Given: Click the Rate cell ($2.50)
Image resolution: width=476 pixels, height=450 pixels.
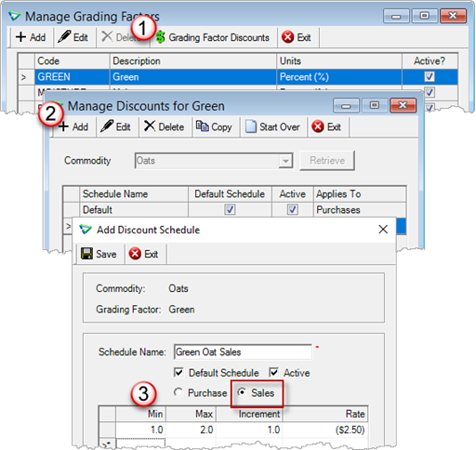Looking at the screenshot, I should coord(325,430).
